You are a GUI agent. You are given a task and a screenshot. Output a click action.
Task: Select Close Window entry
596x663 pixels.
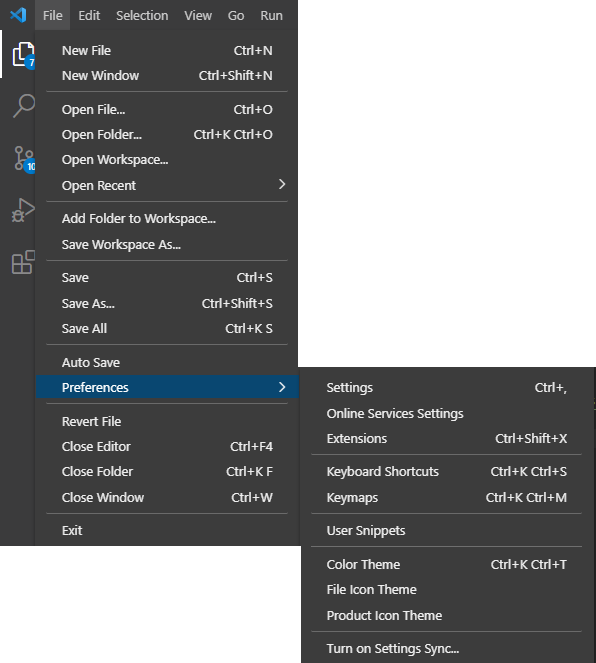(x=167, y=497)
